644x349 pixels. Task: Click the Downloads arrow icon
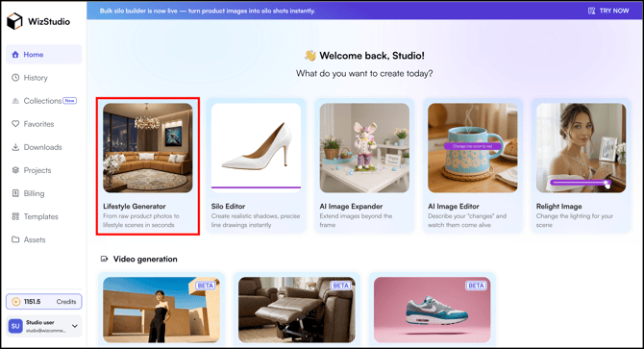[x=15, y=147]
